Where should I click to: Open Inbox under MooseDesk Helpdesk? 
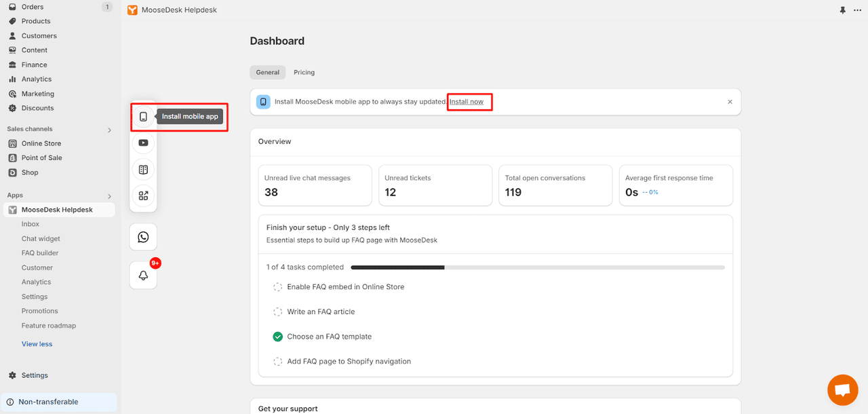coord(31,224)
